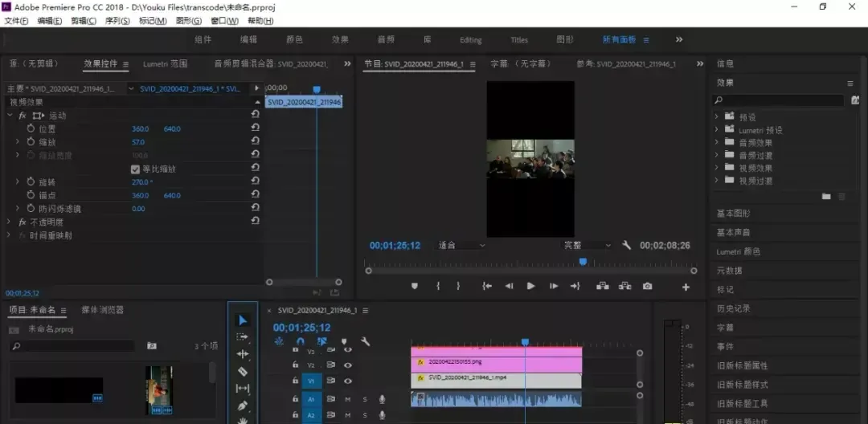
Task: Create new bin in Effects panel
Action: [x=826, y=196]
